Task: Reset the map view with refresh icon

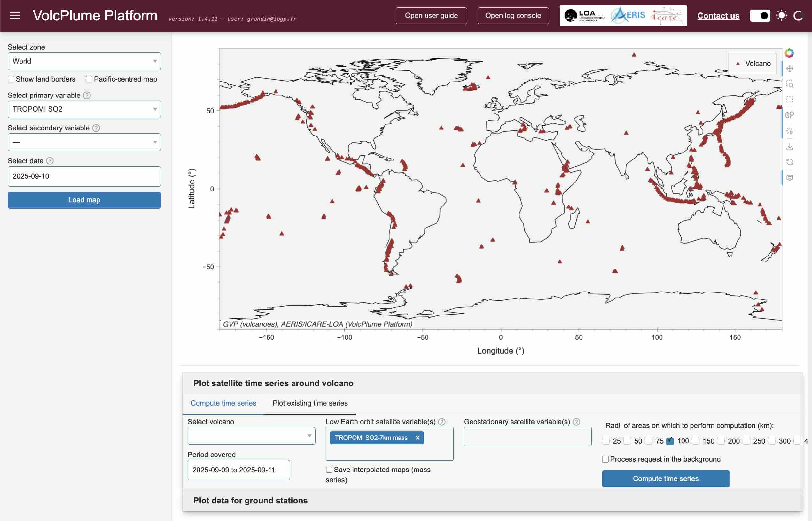Action: 789,162
